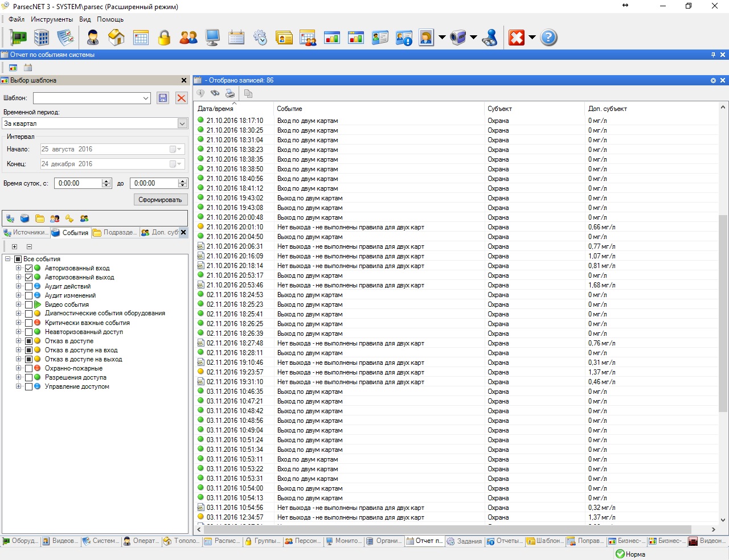Delete template with the red X icon
Image resolution: width=729 pixels, height=560 pixels.
coord(182,98)
